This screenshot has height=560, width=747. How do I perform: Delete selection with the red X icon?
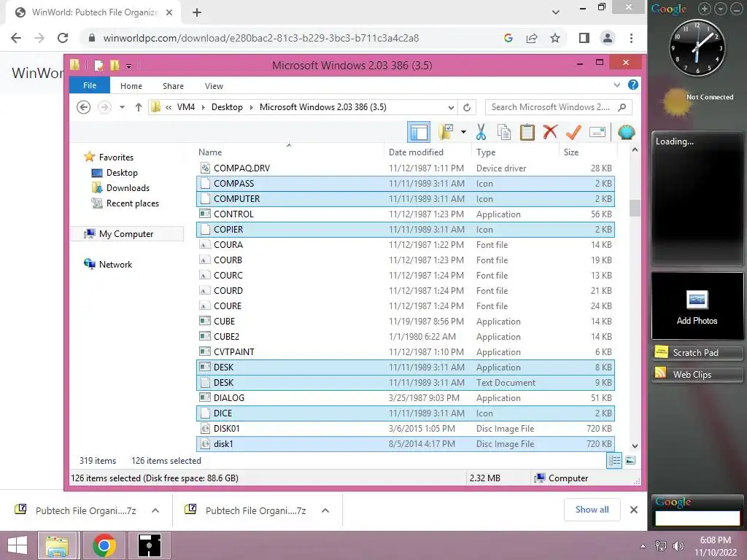click(x=550, y=132)
